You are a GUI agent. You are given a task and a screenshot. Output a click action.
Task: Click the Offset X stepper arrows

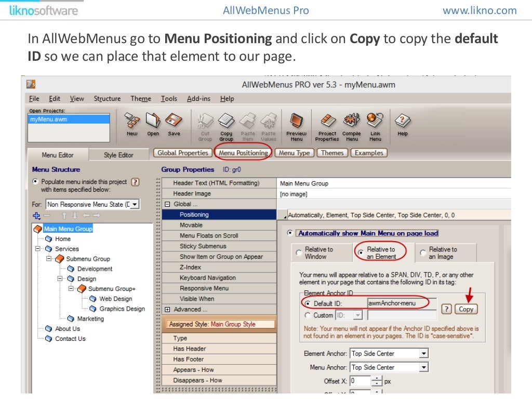tap(377, 381)
